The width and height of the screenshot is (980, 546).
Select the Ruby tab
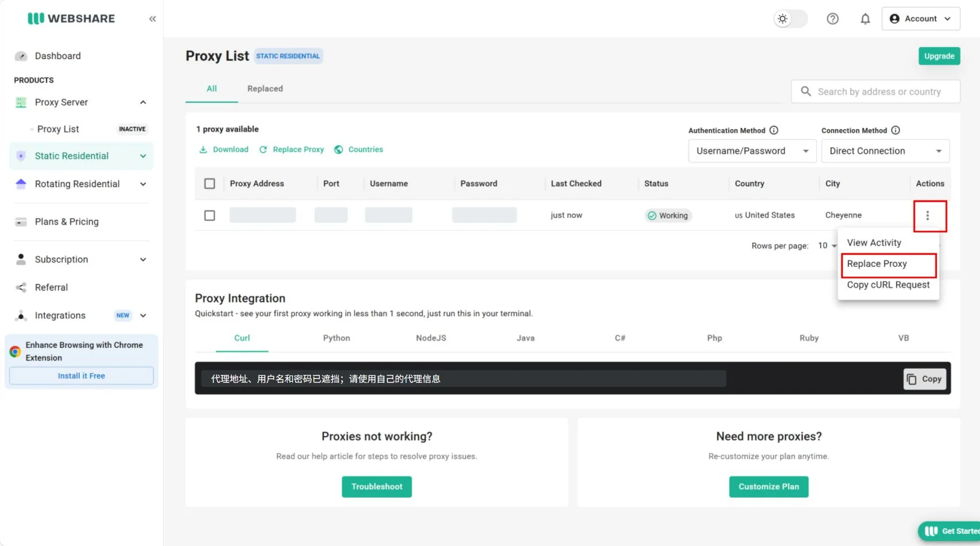(809, 338)
